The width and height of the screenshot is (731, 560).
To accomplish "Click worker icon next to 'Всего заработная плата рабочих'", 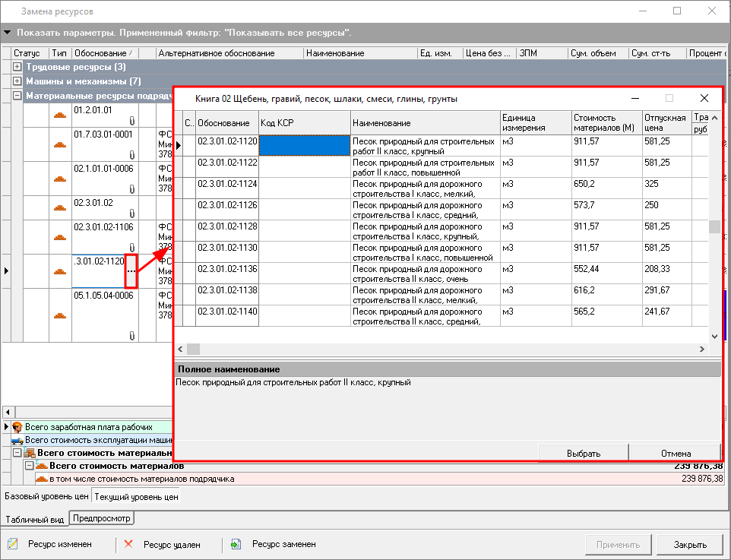I will [18, 427].
